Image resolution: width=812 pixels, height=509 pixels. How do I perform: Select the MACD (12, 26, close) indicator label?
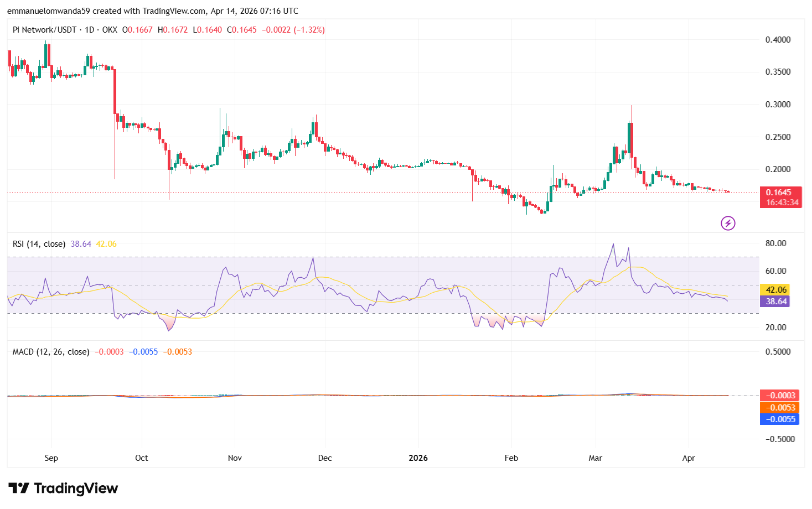(x=50, y=351)
